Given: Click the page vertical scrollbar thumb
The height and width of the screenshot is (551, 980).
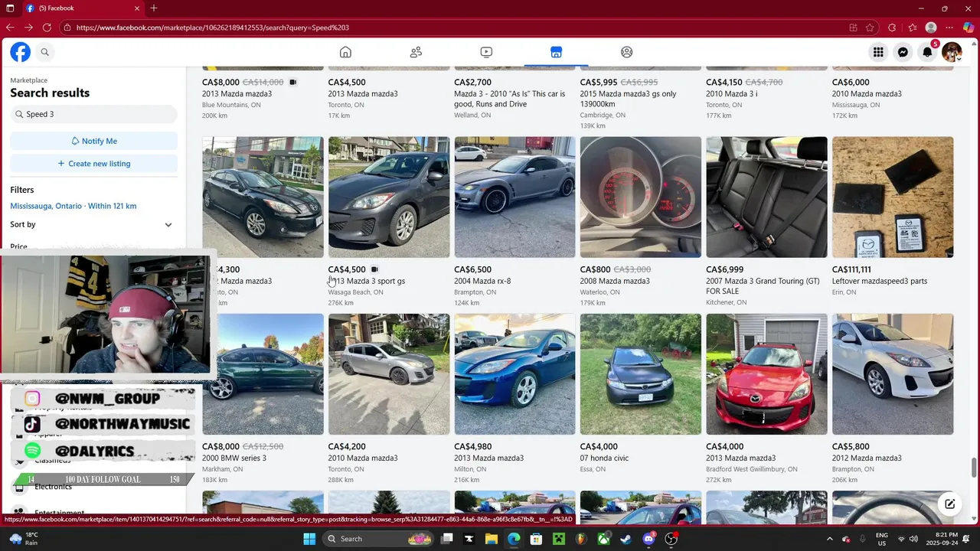Looking at the screenshot, I should pyautogui.click(x=975, y=467).
